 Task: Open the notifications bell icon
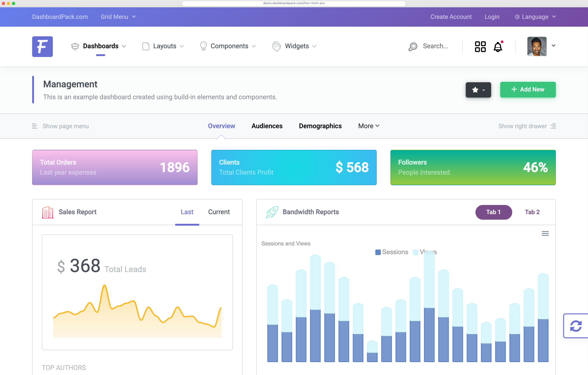pos(498,46)
